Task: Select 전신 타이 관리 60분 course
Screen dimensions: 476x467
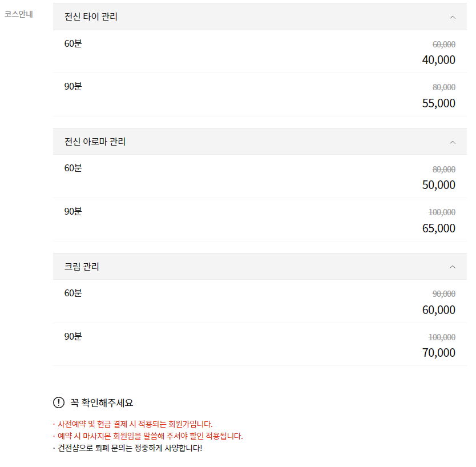Action: [73, 43]
